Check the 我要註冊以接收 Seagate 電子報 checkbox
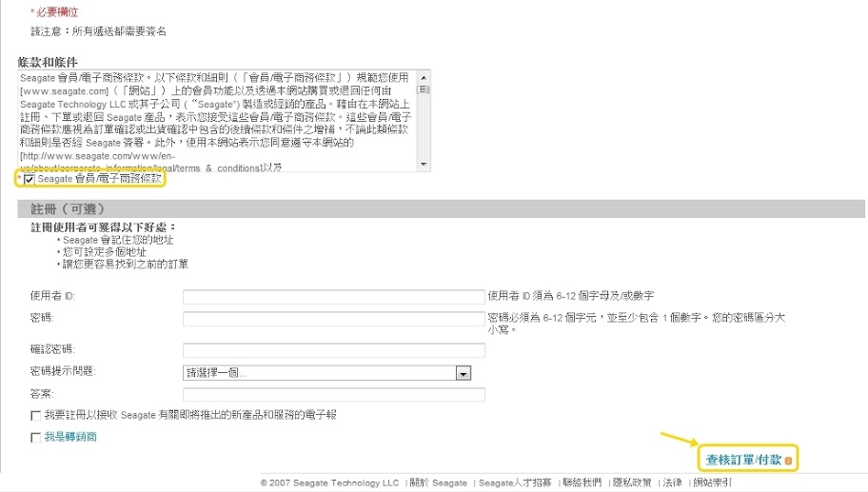868x492 pixels. [x=36, y=416]
